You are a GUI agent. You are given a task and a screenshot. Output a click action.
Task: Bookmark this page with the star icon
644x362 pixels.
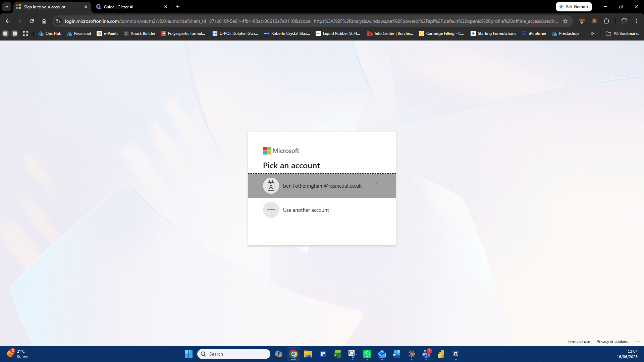[565, 21]
